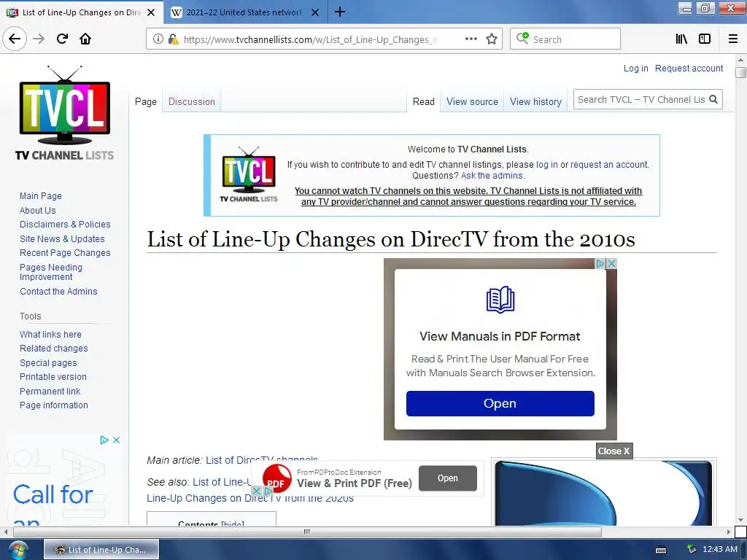Click 'log in' link in welcome banner
Image resolution: width=747 pixels, height=560 pixels.
(x=547, y=165)
